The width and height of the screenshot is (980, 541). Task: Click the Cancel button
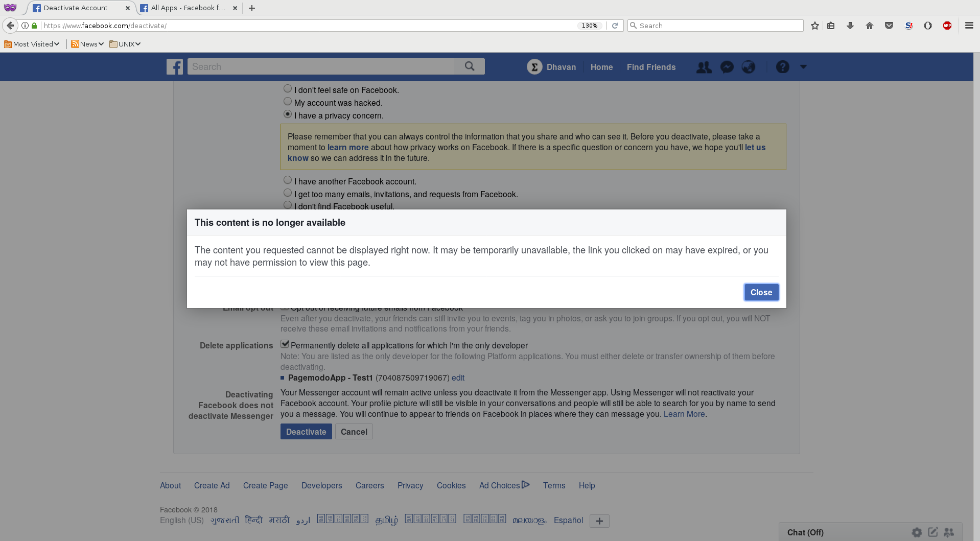click(354, 432)
